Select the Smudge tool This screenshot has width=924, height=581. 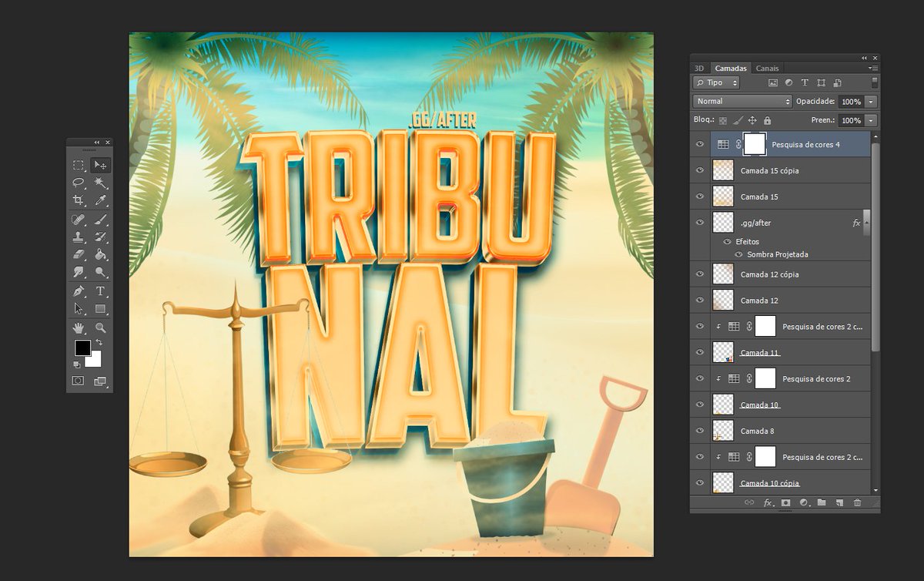[x=79, y=272]
